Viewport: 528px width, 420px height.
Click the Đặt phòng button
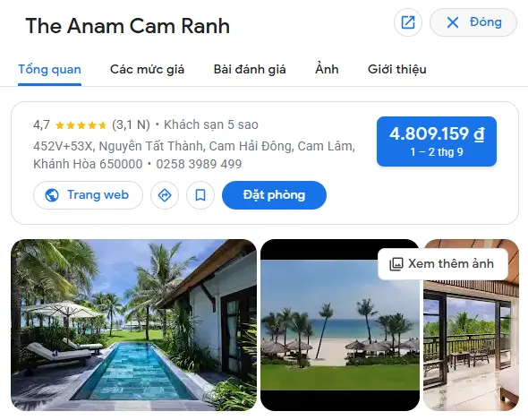(x=274, y=195)
